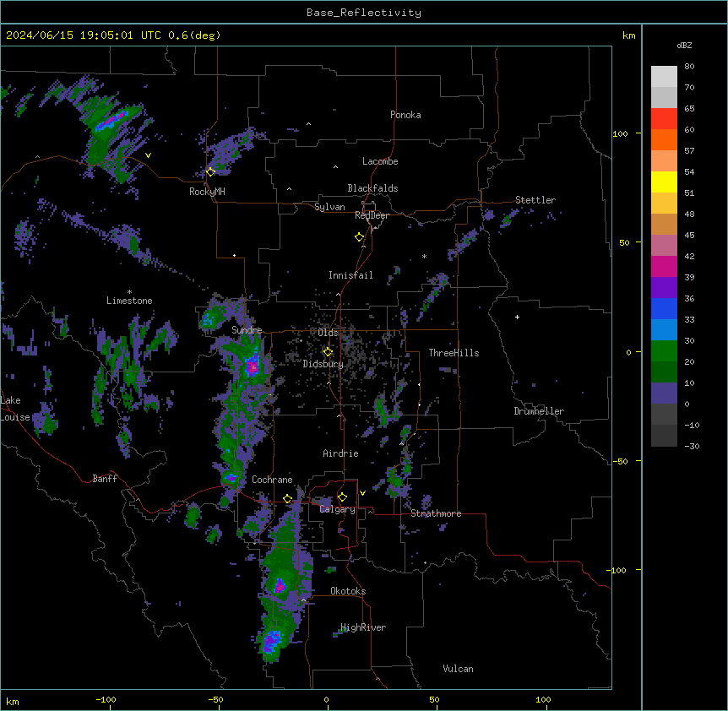This screenshot has width=728, height=711.
Task: Select the Vulcan label
Action: [459, 669]
